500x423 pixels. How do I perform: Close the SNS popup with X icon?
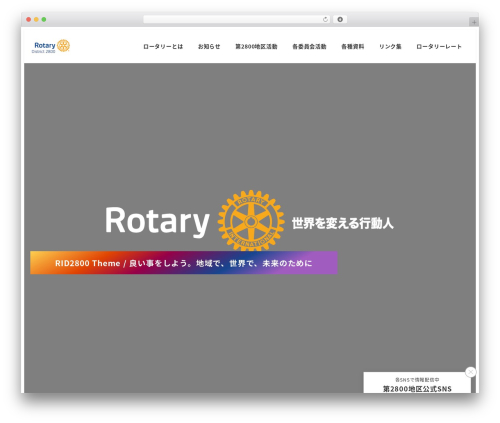[470, 372]
